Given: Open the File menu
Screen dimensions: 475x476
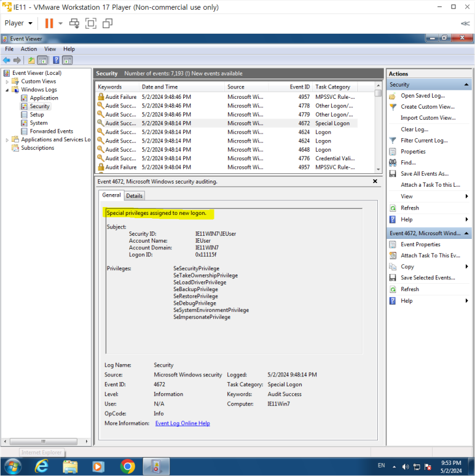Looking at the screenshot, I should (x=9, y=49).
